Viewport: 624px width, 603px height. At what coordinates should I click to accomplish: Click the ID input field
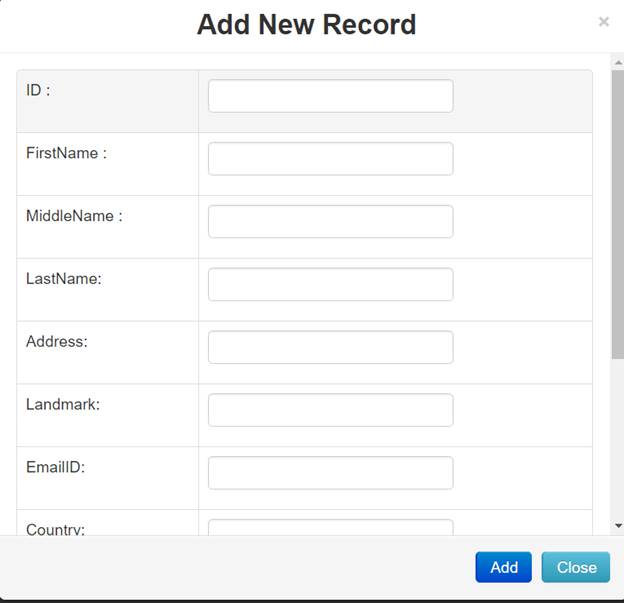[330, 96]
